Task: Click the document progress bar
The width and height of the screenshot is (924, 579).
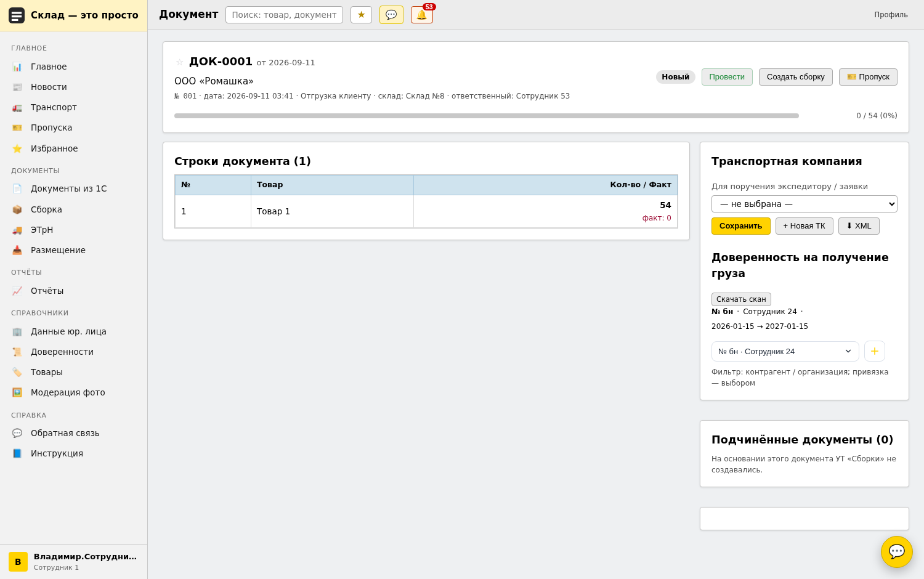Action: coord(487,116)
